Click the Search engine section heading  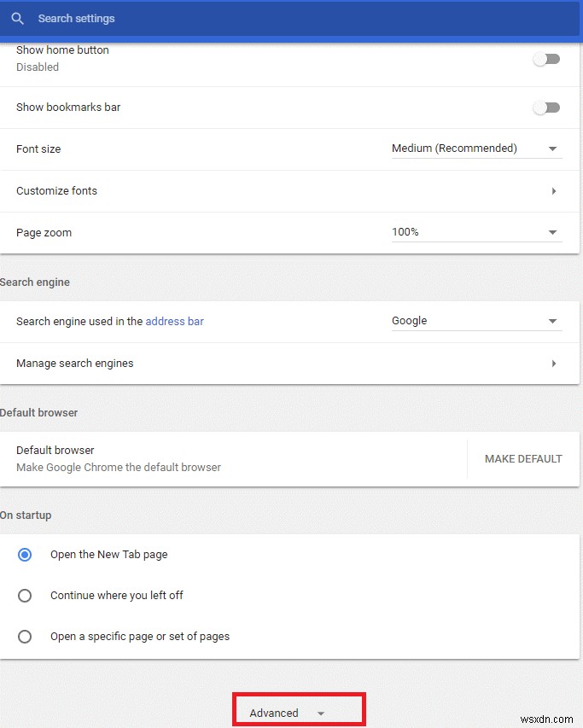35,282
